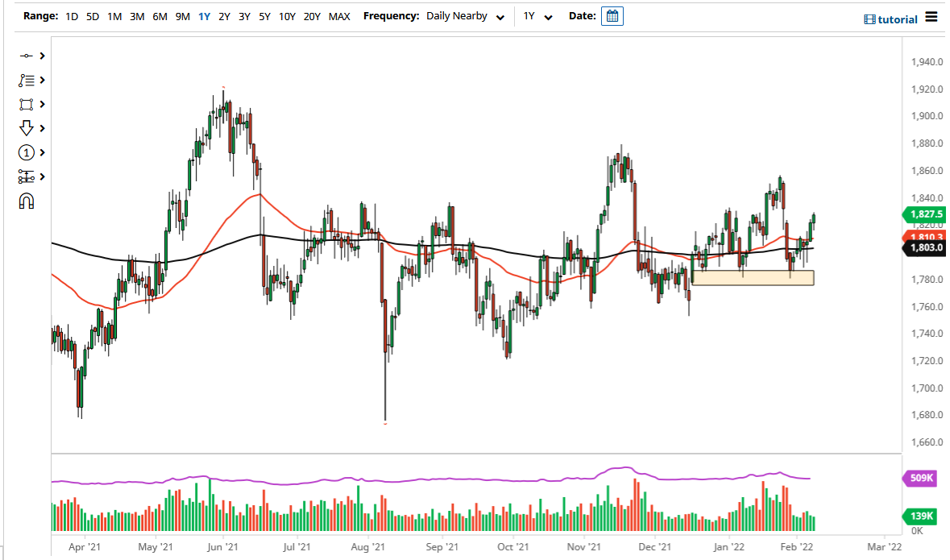Image resolution: width=950 pixels, height=560 pixels.
Task: Set range to 5D
Action: (92, 16)
